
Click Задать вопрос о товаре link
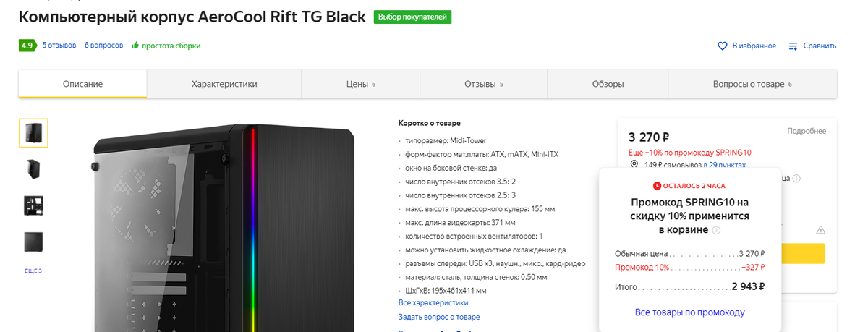point(439,317)
